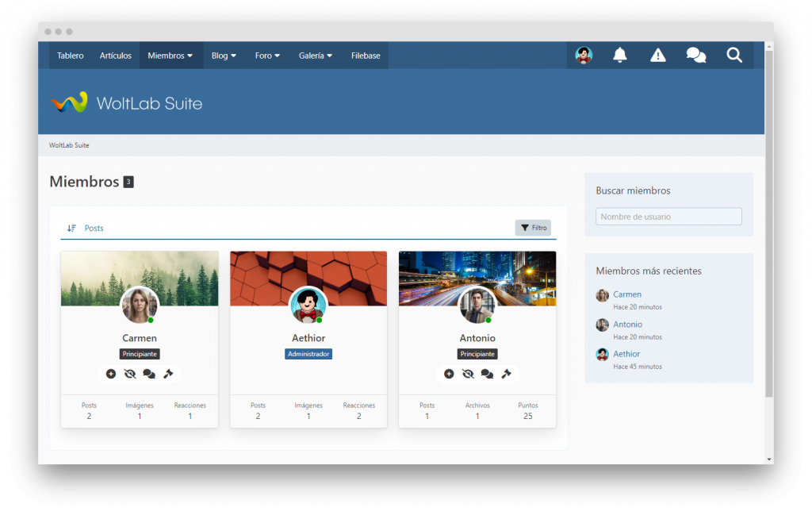812x519 pixels.
Task: Click the page's vertical scrollbar
Action: click(768, 238)
